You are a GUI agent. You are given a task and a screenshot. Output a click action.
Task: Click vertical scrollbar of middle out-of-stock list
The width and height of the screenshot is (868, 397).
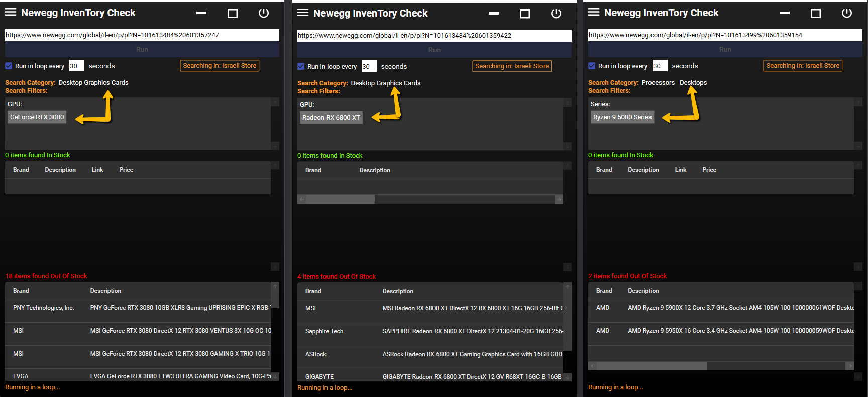pyautogui.click(x=567, y=320)
